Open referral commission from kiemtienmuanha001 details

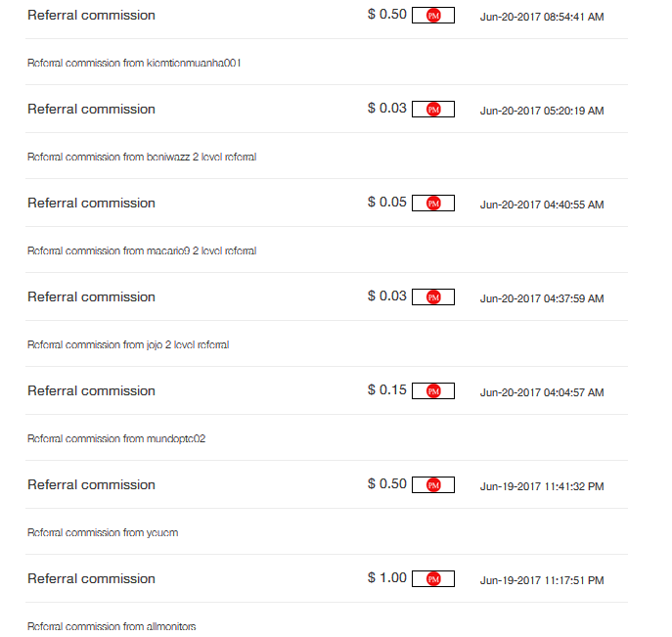tap(134, 64)
